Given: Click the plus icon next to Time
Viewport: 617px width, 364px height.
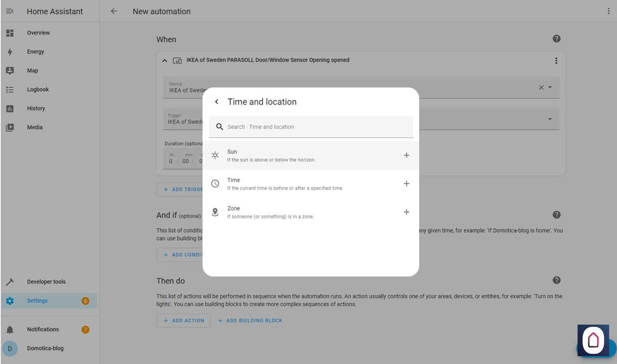Looking at the screenshot, I should (x=406, y=184).
